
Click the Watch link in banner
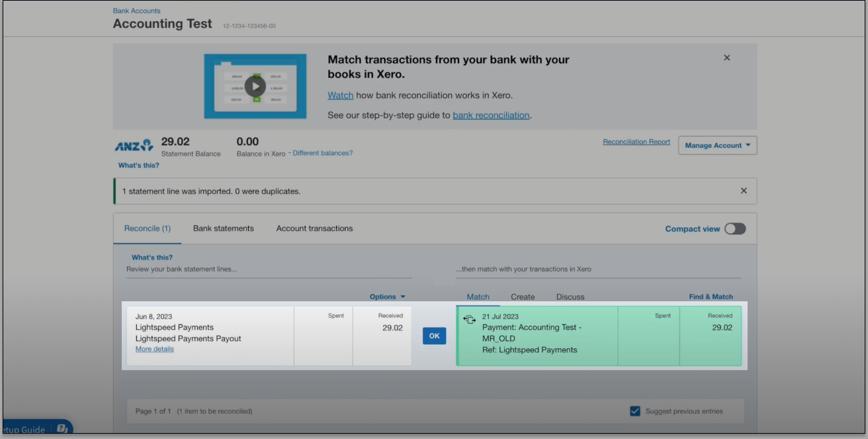(341, 95)
